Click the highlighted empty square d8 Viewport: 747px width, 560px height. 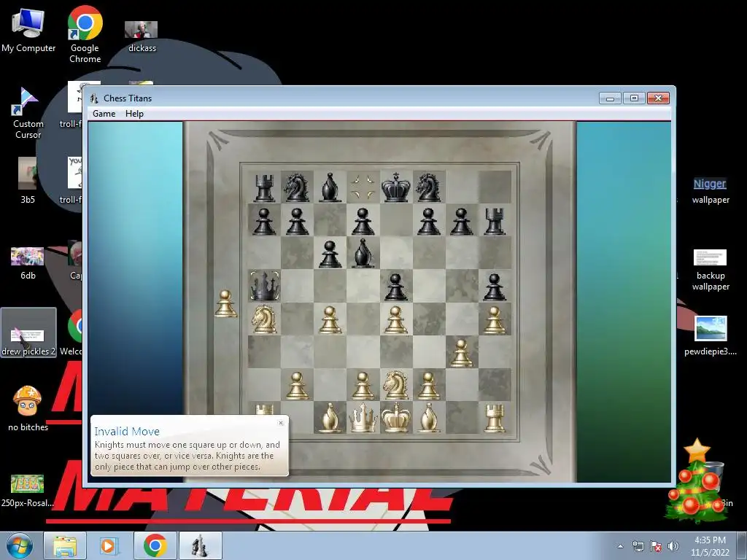(x=363, y=187)
